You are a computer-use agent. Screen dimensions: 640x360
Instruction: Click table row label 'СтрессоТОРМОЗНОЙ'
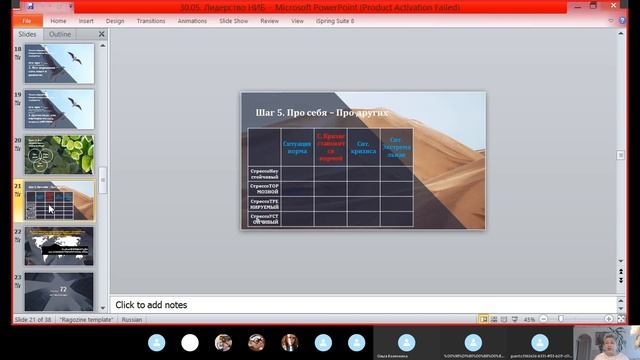264,189
